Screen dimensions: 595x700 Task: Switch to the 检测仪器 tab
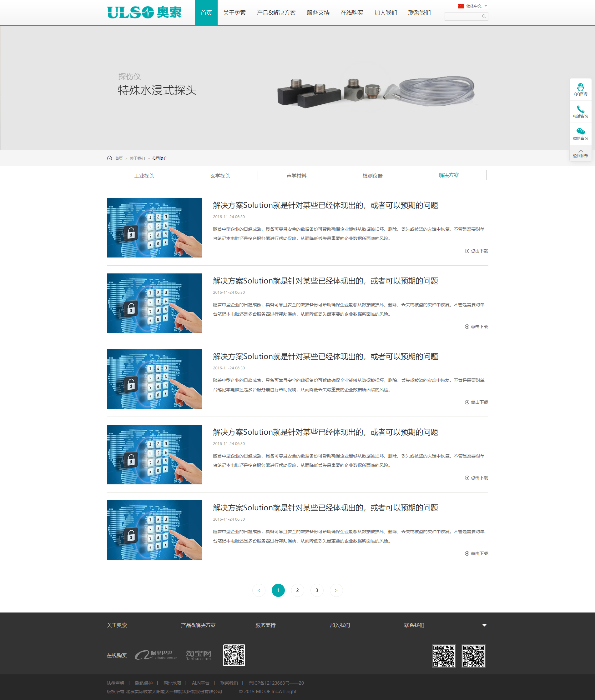pos(372,176)
